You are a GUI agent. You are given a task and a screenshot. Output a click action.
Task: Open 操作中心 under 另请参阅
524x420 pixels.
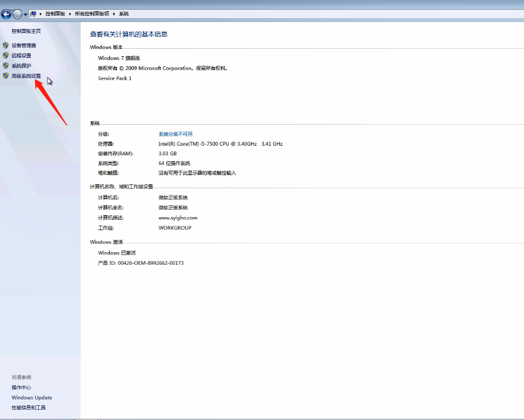(22, 388)
